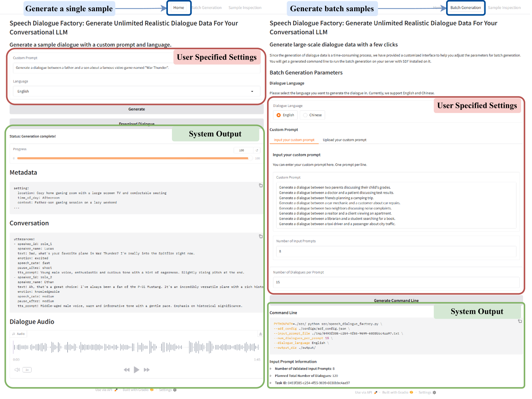Click 'Number of Validated Input Prompts: 8'
532x399 pixels.
(305, 369)
